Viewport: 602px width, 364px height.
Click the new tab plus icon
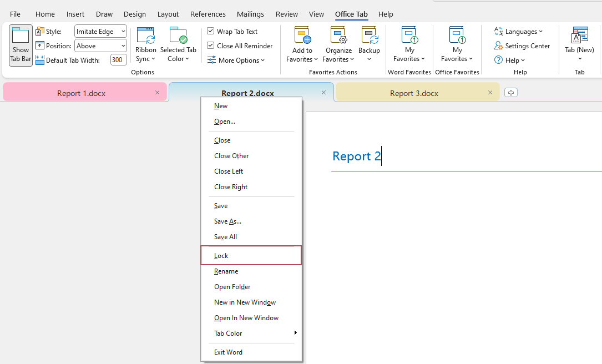[511, 93]
